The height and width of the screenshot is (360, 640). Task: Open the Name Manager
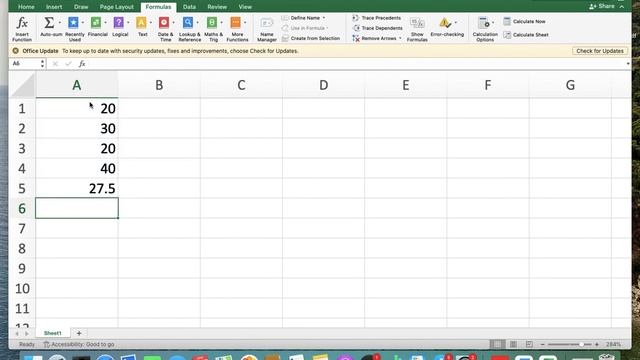coord(267,29)
